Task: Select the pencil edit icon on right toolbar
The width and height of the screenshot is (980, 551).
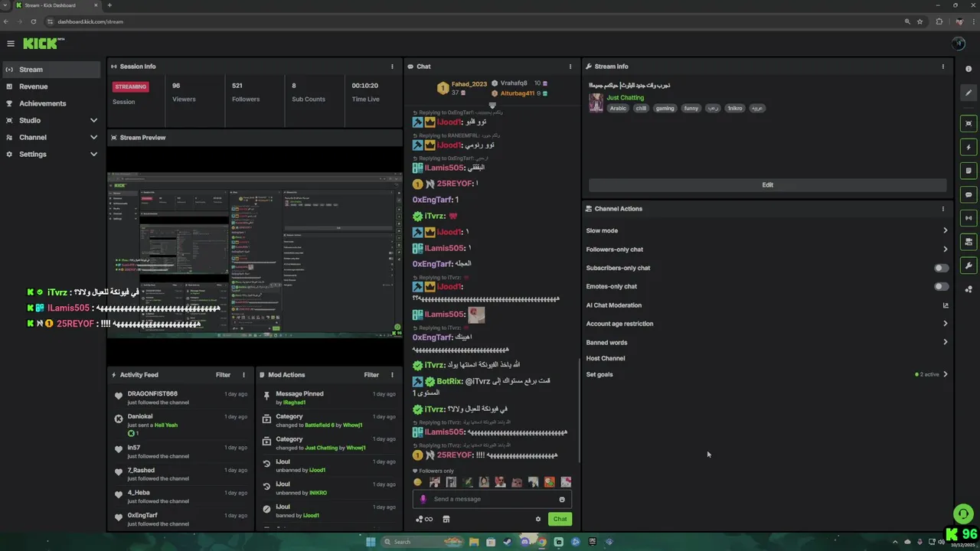Action: 969,93
